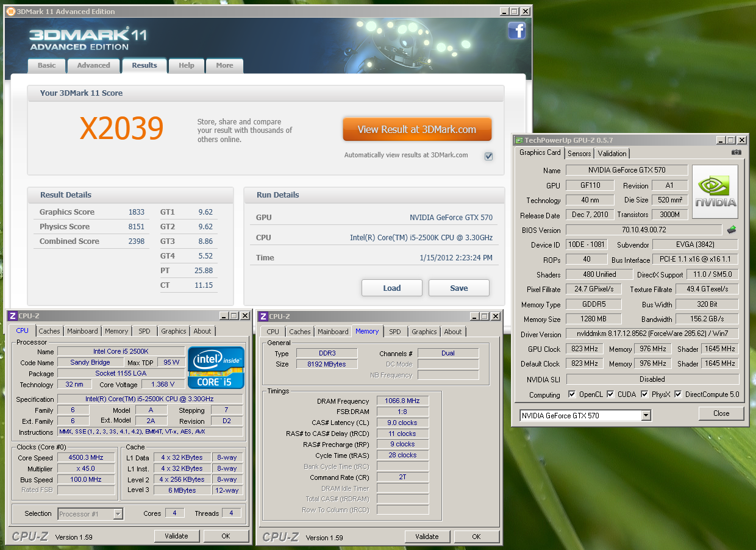
Task: Click the Combined Score 2398 value
Action: point(137,241)
